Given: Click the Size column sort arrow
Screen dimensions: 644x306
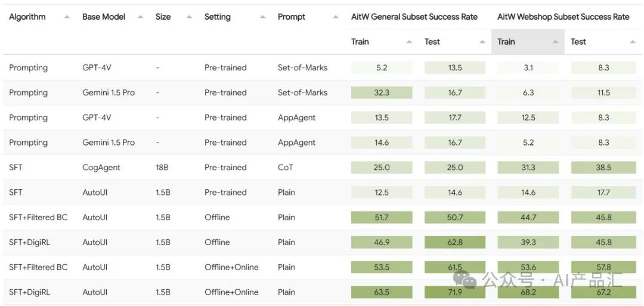Looking at the screenshot, I should [189, 17].
